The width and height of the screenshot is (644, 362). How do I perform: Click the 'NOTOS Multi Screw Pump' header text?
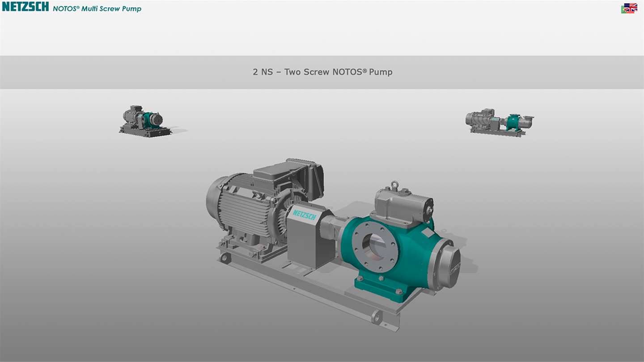pos(97,8)
